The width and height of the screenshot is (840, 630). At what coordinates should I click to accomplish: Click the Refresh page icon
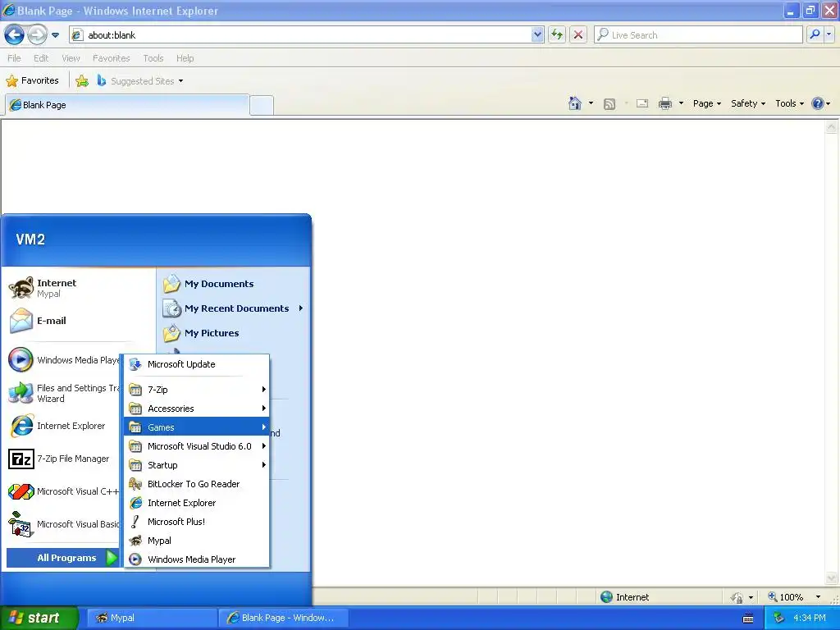(x=557, y=34)
